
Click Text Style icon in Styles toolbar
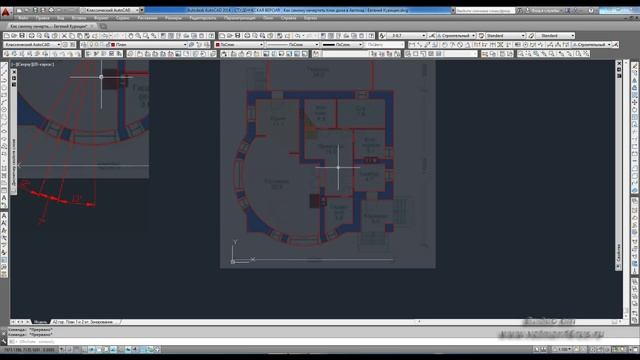pyautogui.click(x=382, y=36)
